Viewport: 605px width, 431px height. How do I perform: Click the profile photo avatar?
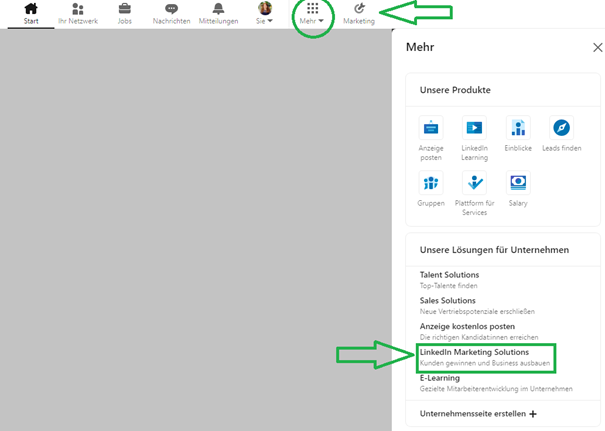click(265, 8)
